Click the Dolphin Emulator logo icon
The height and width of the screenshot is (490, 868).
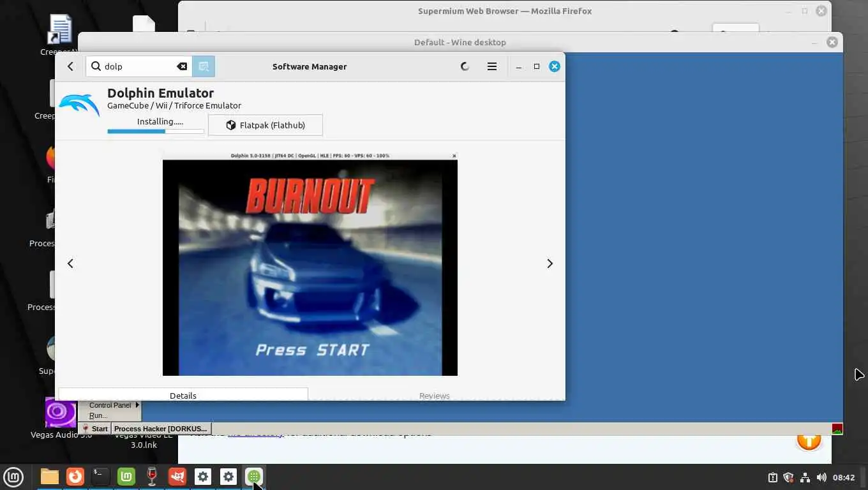click(79, 106)
